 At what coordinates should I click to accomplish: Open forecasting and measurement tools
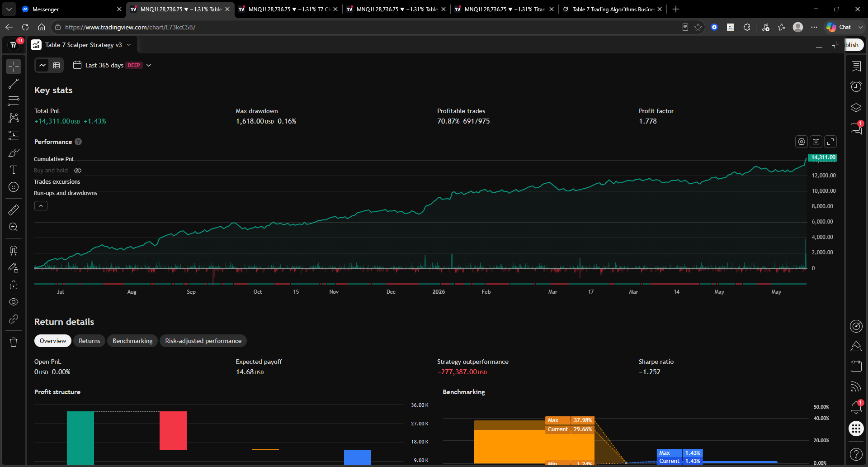14,135
